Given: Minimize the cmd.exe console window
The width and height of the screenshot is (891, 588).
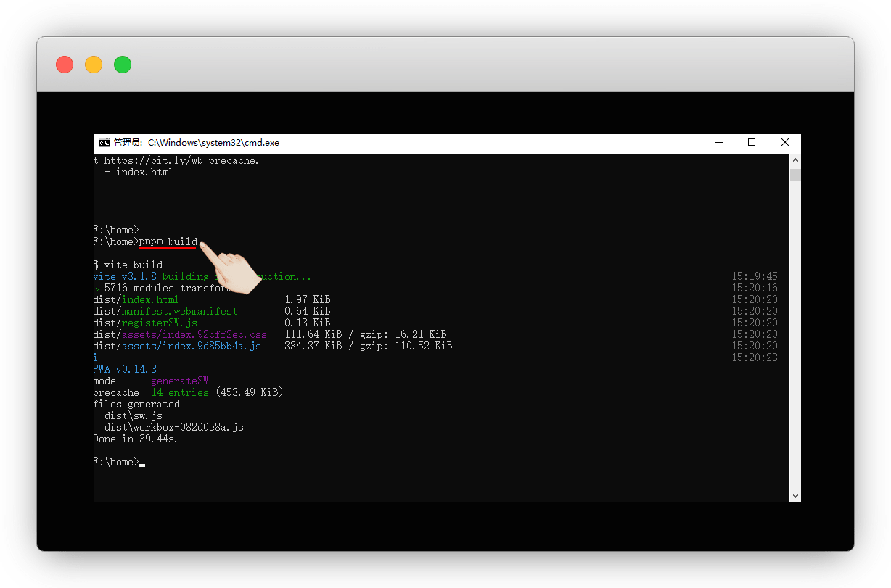Looking at the screenshot, I should (x=718, y=143).
